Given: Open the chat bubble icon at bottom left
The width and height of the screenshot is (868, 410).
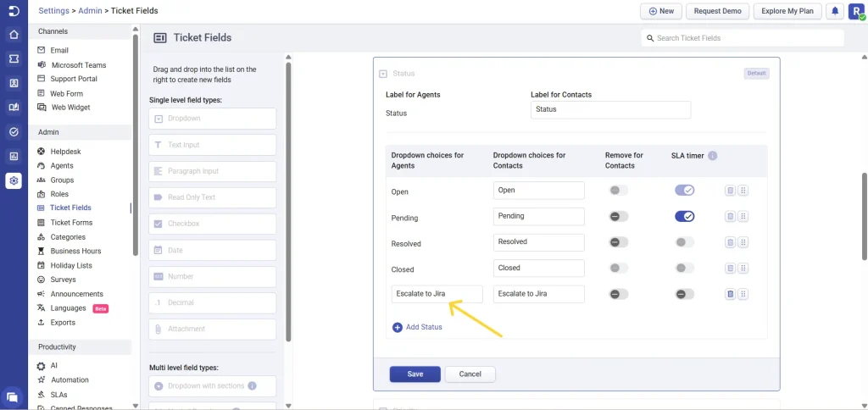Looking at the screenshot, I should (x=12, y=396).
